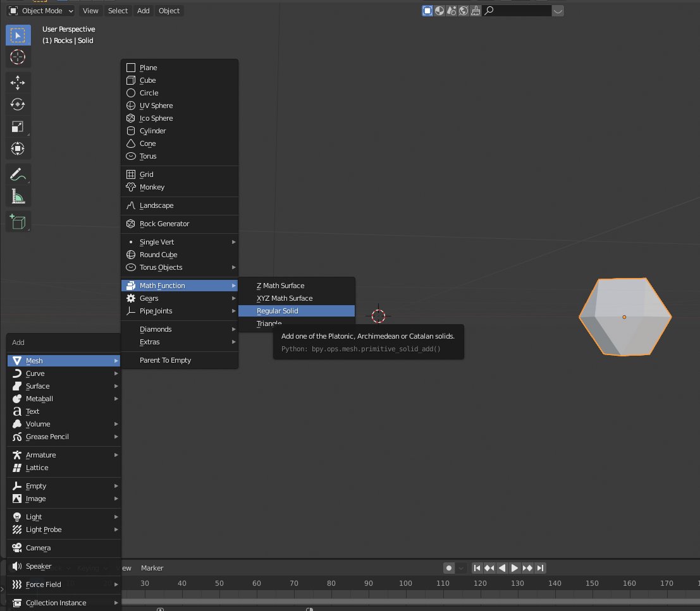Open the Rock Generator entry
Viewport: 700px width, 611px height.
[180, 224]
